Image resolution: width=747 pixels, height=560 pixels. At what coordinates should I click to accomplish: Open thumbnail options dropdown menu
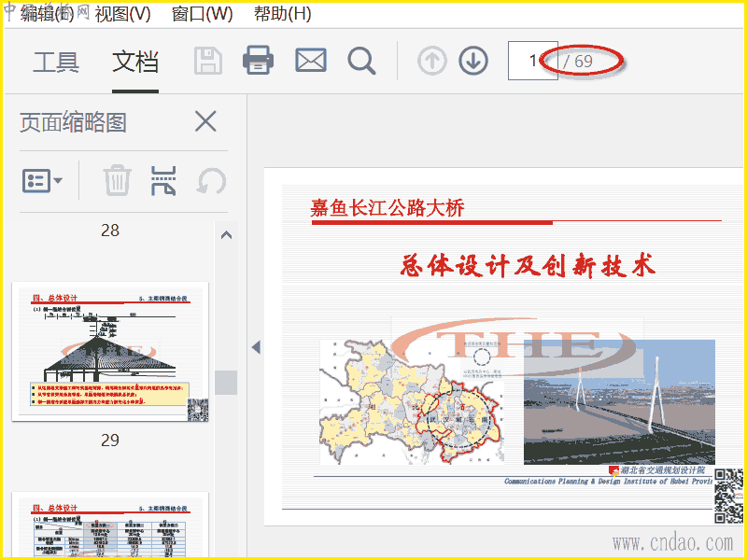click(42, 181)
